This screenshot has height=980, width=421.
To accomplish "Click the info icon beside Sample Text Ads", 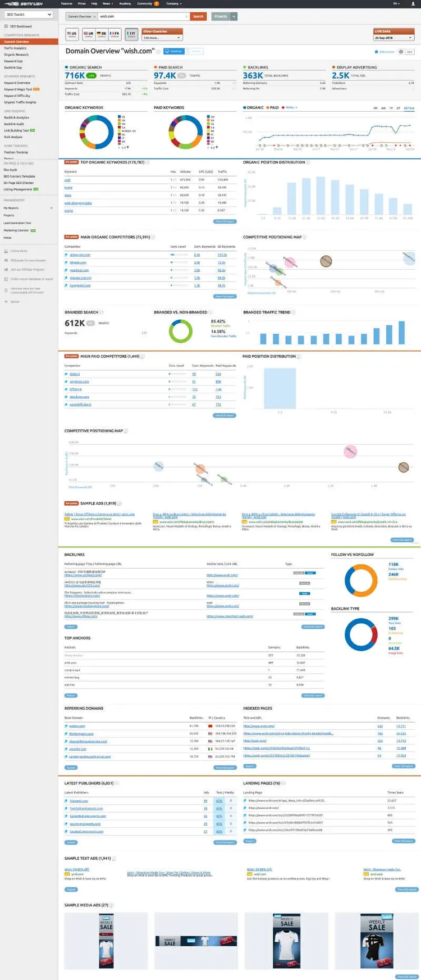I will point(115,859).
